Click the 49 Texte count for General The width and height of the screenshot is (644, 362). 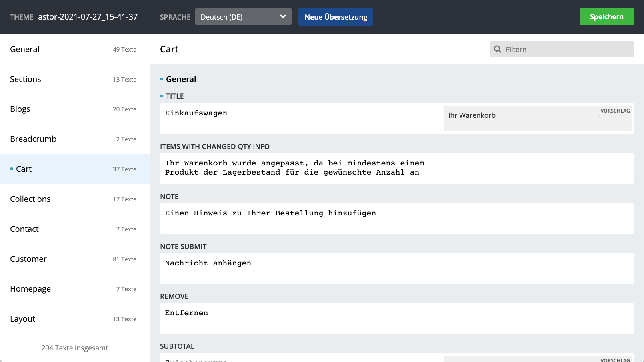[124, 50]
